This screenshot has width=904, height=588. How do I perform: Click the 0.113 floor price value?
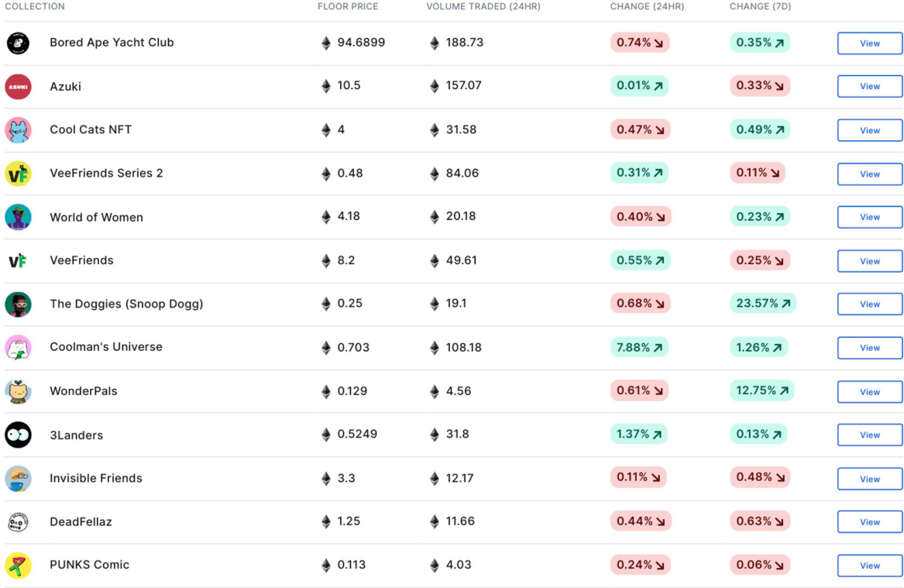click(x=352, y=565)
